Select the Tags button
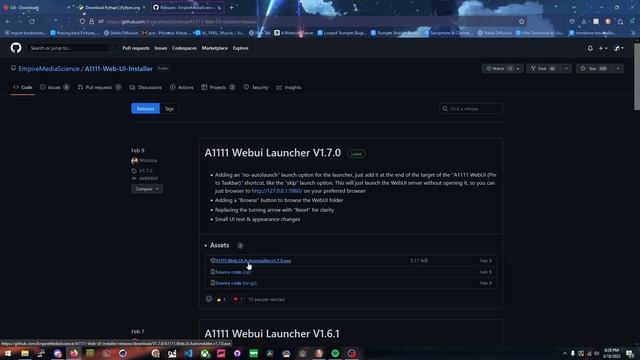Viewport: 640px width, 360px height. (169, 109)
